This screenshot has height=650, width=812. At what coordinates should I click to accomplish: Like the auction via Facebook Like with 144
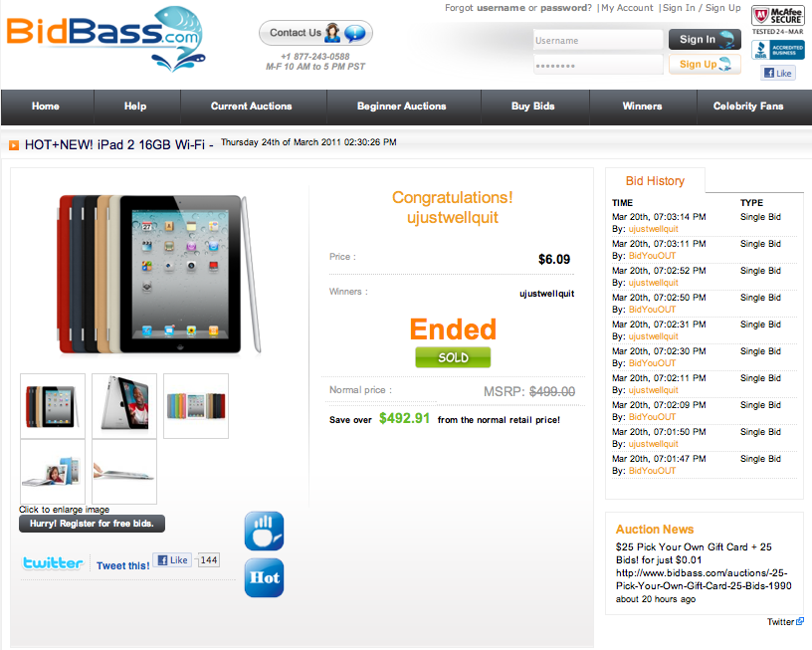click(x=173, y=559)
